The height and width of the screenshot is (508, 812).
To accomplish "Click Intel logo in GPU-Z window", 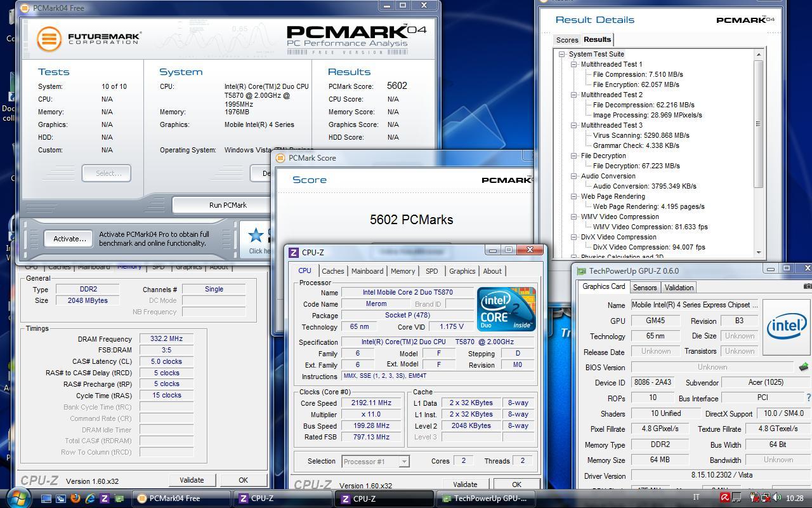I will click(x=787, y=327).
